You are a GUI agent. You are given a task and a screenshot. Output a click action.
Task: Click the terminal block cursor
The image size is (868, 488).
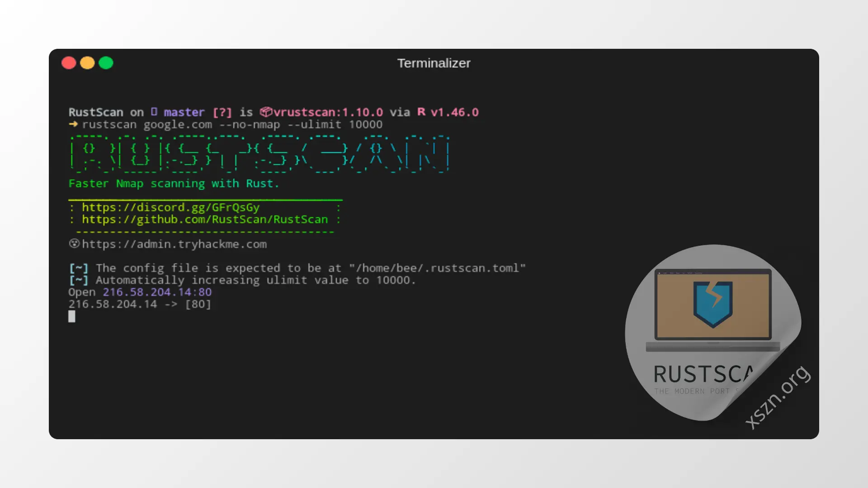[x=72, y=317]
